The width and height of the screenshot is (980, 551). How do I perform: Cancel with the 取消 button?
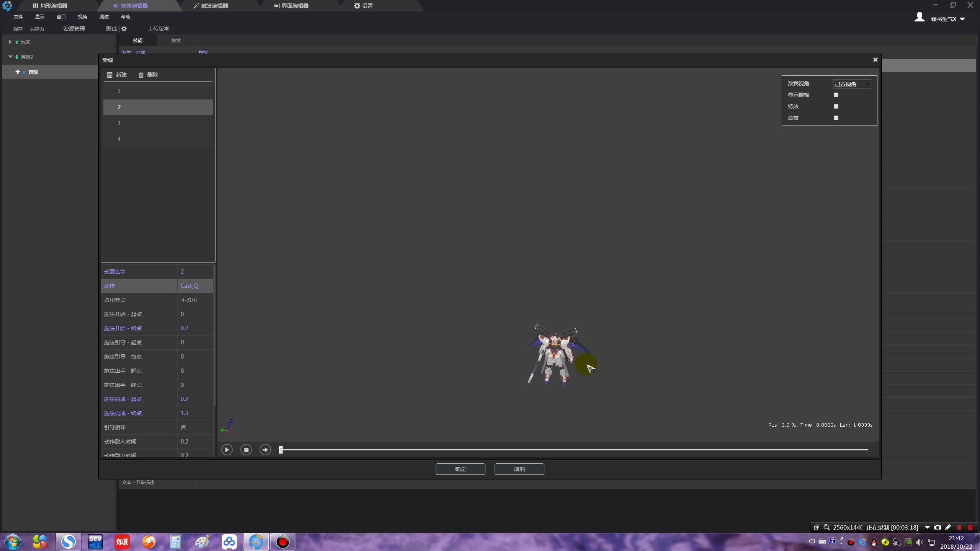coord(519,469)
